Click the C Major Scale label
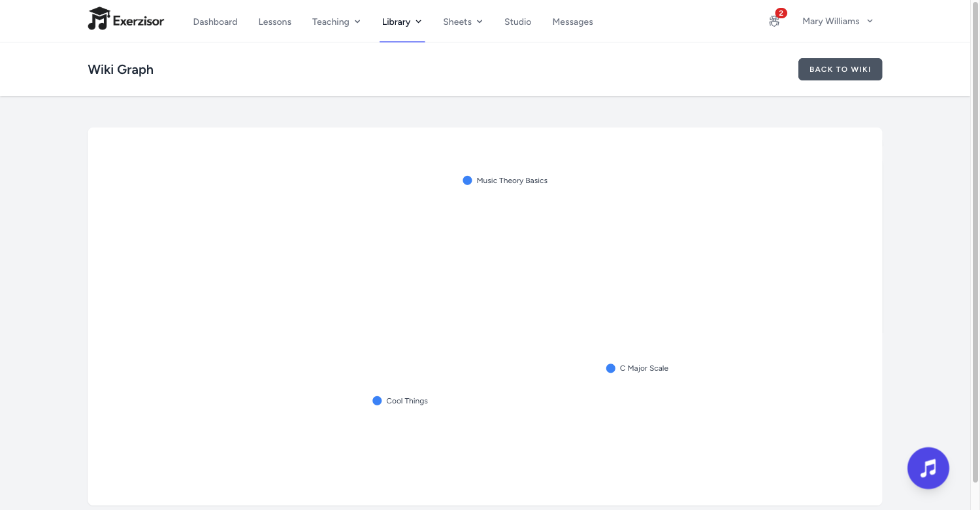 pos(644,368)
